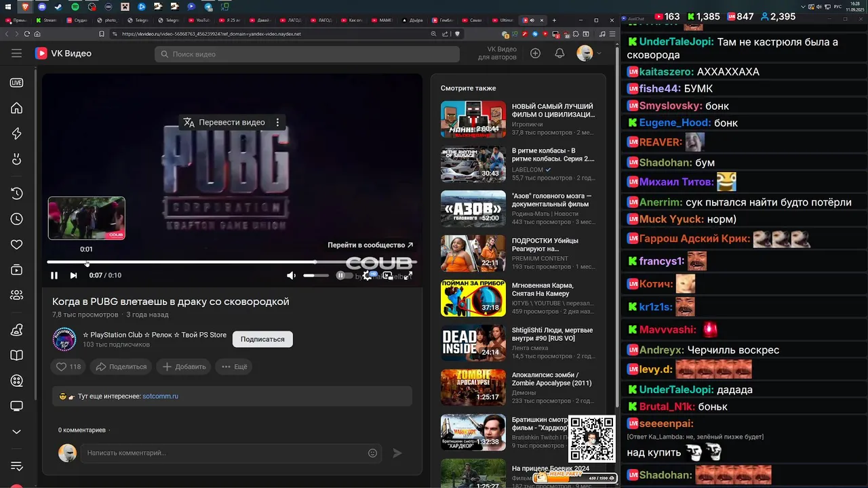Open liked videos heart icon in sidebar

click(x=17, y=245)
